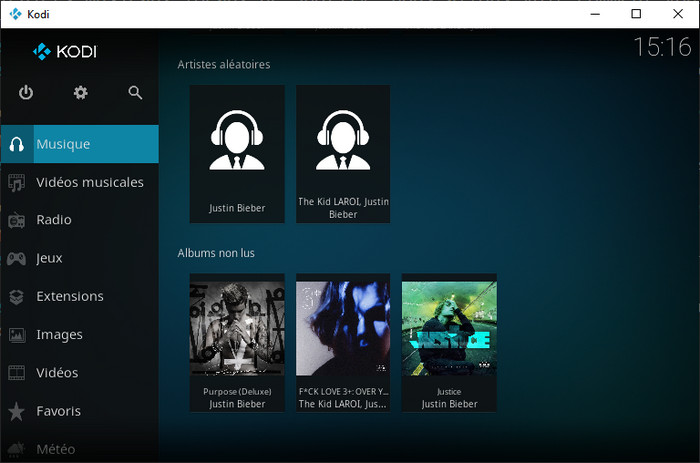Minimize the Kodi window

click(x=595, y=14)
